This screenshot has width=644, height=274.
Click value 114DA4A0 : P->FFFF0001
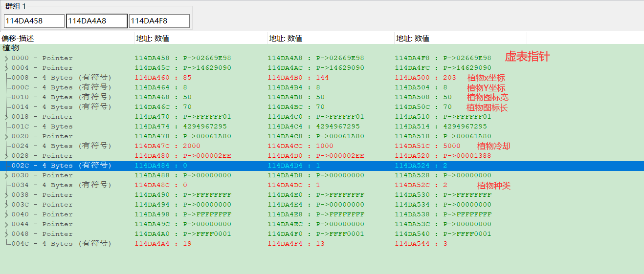183,234
